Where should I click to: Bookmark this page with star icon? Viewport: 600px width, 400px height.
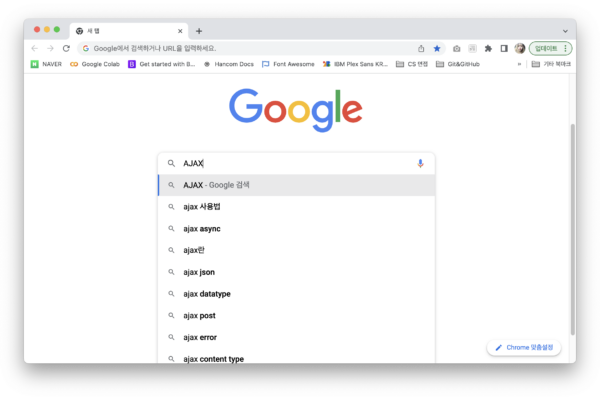pyautogui.click(x=437, y=49)
